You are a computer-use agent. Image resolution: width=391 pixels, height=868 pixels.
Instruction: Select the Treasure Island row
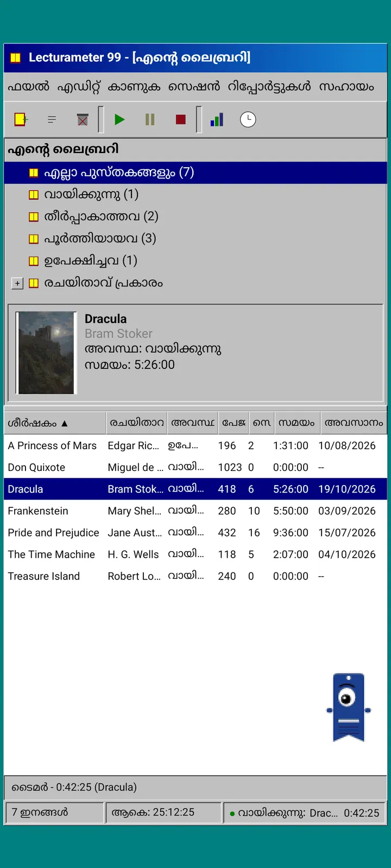(x=195, y=576)
